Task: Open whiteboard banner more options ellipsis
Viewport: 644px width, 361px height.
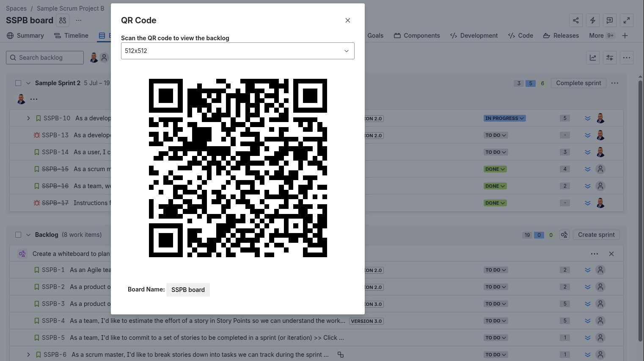Action: click(x=594, y=254)
